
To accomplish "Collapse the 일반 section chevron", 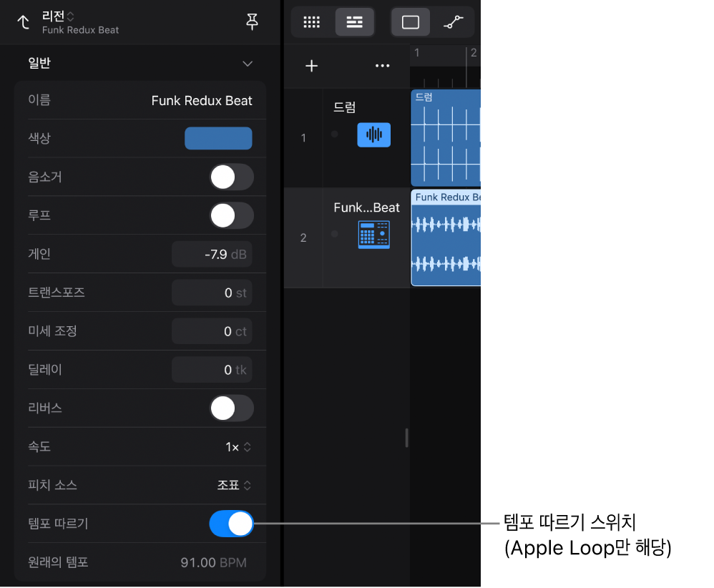I will pyautogui.click(x=248, y=64).
